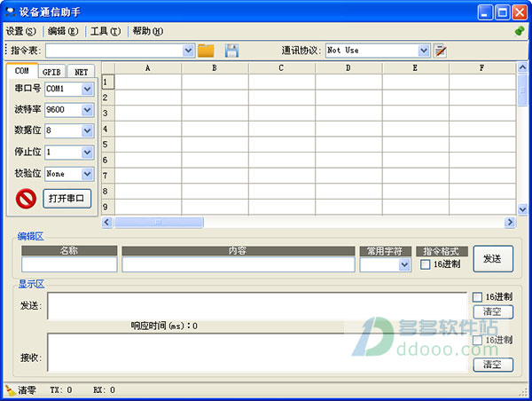Enable 16进制 in 指令格式 column
532x401 pixels.
pyautogui.click(x=425, y=264)
